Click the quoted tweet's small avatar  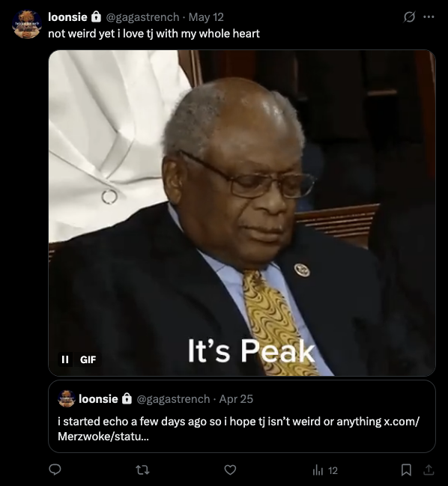[67, 398]
